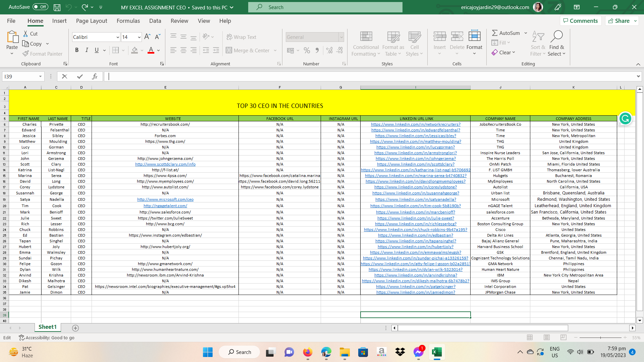Viewport: 644px width, 362px height.
Task: Click the Percent Style icon
Action: pyautogui.click(x=307, y=50)
